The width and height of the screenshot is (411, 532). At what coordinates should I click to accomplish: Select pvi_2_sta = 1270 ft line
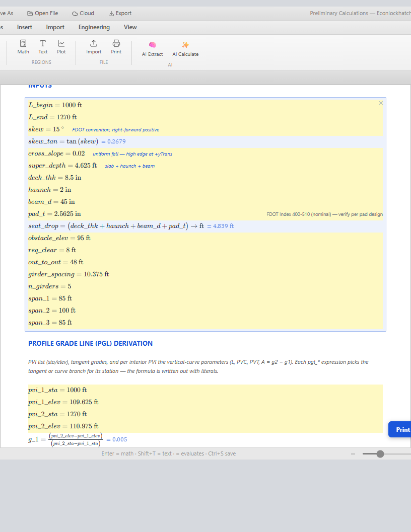[205, 415]
